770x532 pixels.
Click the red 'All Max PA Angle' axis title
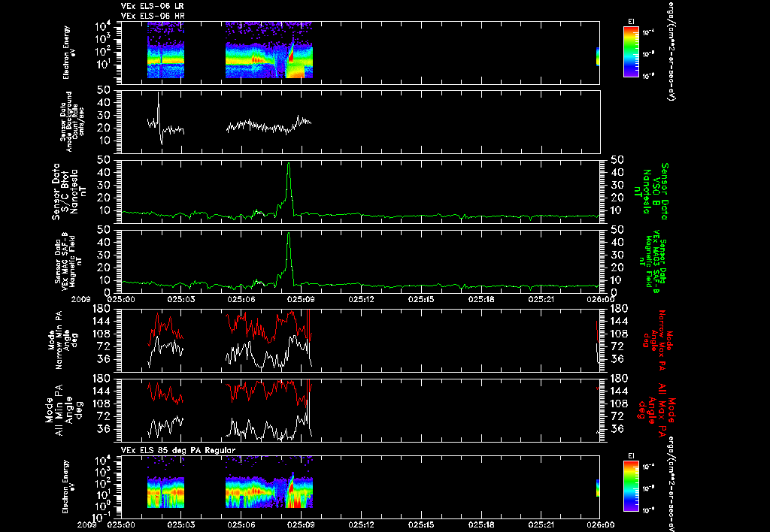point(657,410)
